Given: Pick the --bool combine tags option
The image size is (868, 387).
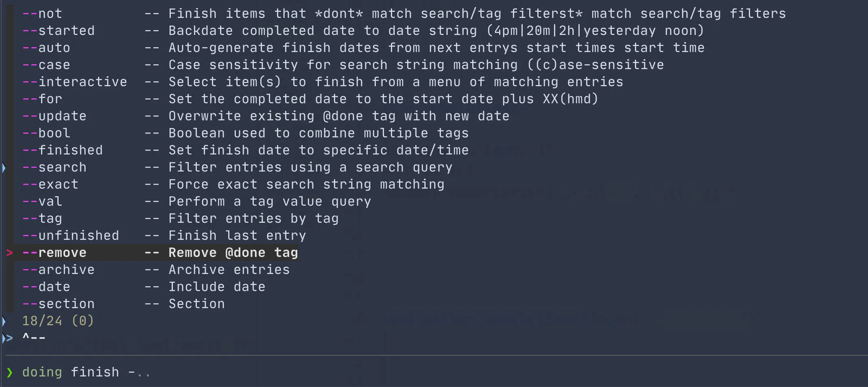Looking at the screenshot, I should pyautogui.click(x=46, y=133).
